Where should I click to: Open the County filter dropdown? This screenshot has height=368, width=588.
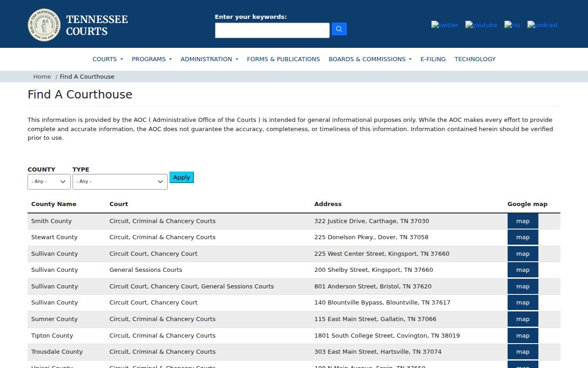[49, 182]
